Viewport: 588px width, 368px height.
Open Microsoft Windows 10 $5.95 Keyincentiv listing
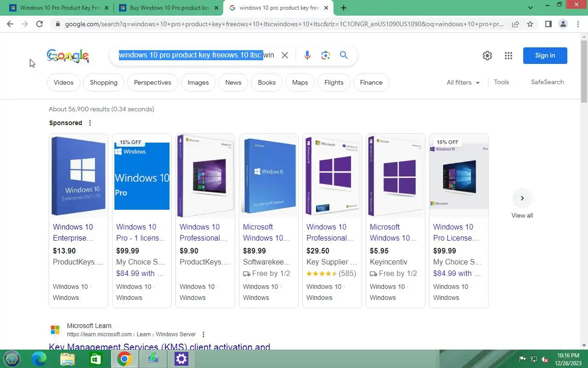click(x=393, y=232)
